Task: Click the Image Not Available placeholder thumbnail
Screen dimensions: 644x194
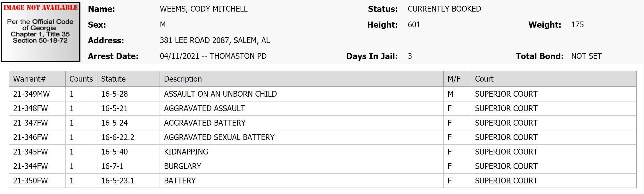Action: click(x=41, y=32)
